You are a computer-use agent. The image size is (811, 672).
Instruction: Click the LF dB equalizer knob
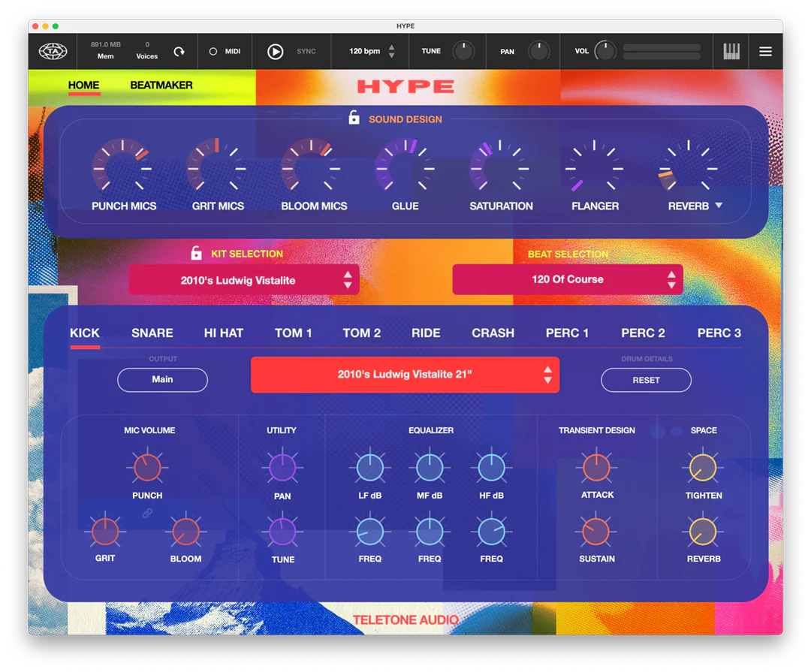369,467
